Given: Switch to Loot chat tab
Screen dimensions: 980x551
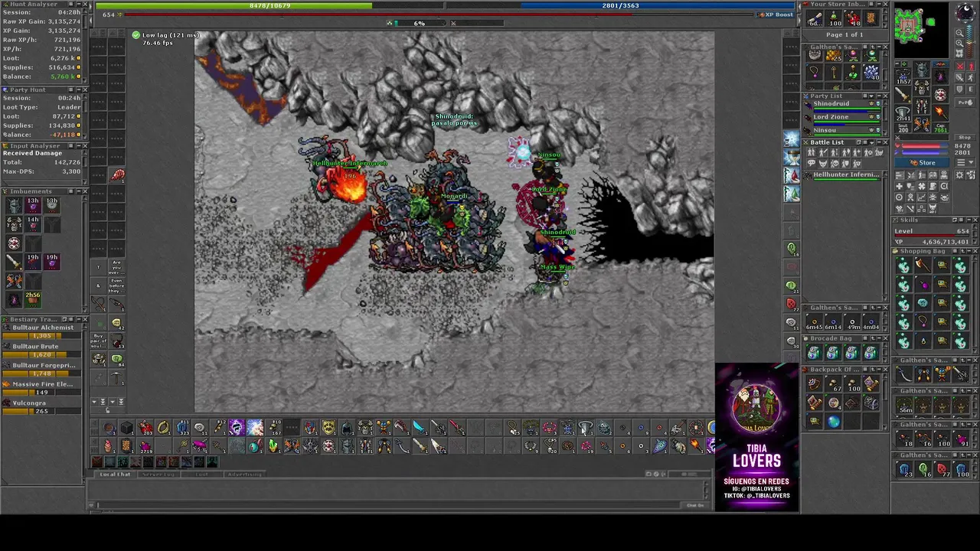Looking at the screenshot, I should coord(202,474).
